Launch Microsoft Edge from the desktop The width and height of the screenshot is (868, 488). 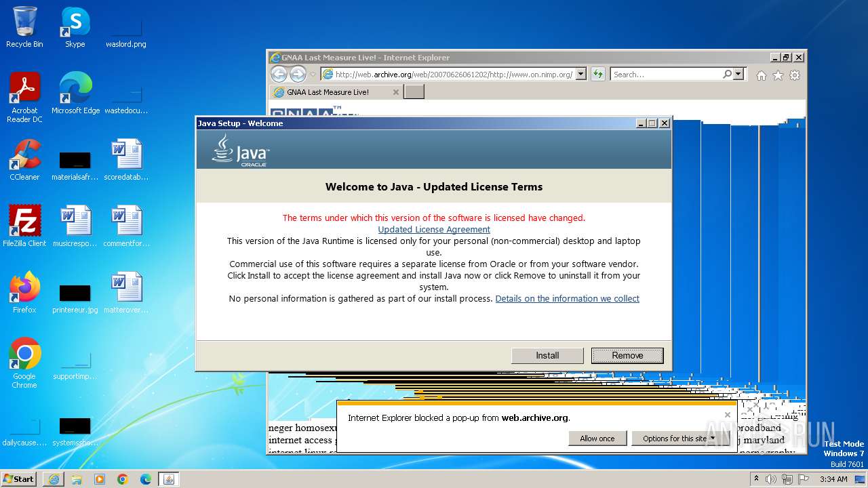(x=75, y=94)
